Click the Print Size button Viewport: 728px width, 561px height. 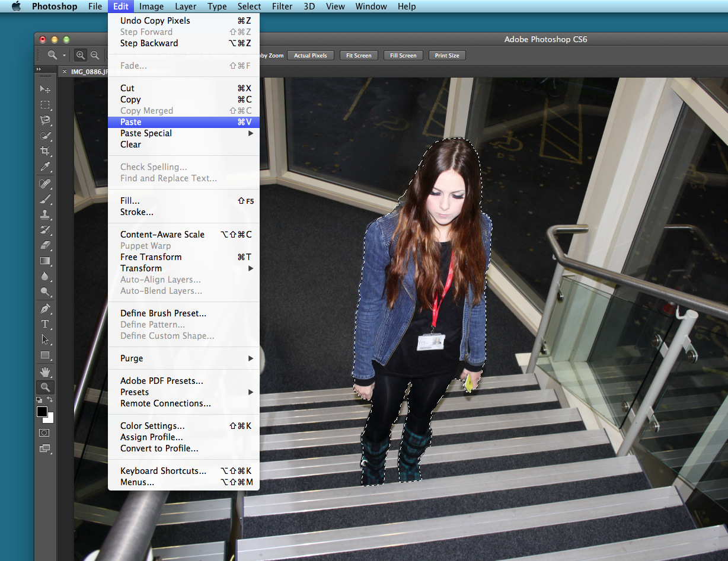(447, 55)
